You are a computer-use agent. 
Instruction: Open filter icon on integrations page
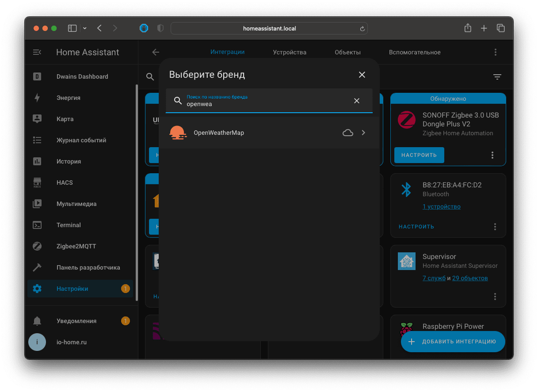pyautogui.click(x=497, y=77)
